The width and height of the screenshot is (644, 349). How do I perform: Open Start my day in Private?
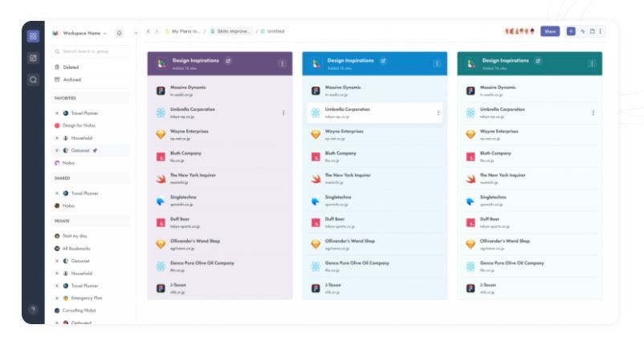71,236
